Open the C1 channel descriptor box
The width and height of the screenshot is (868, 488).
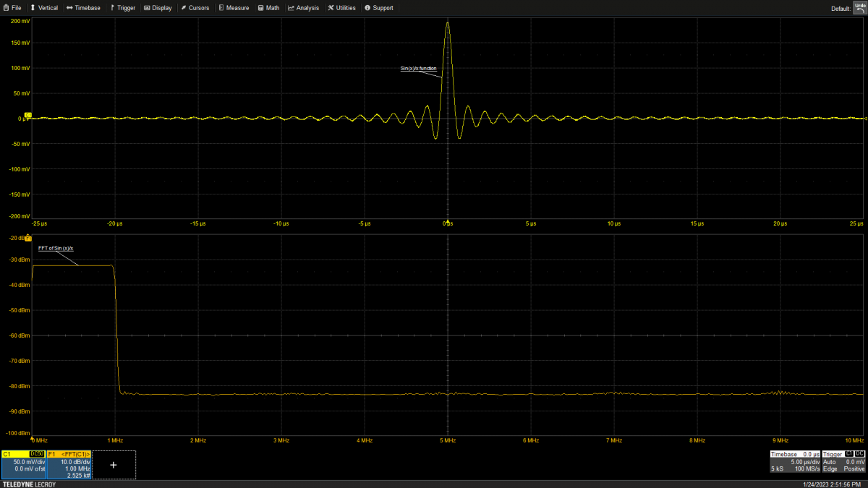tap(24, 465)
